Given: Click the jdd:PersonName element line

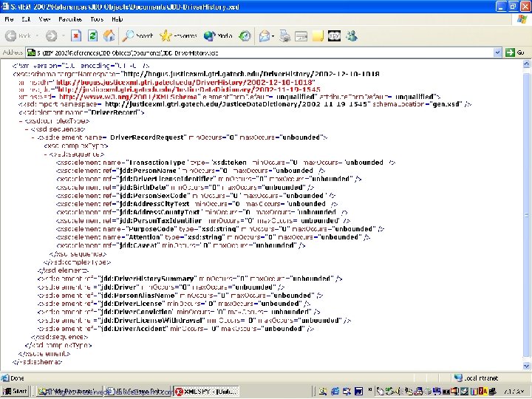Looking at the screenshot, I should (191, 171).
